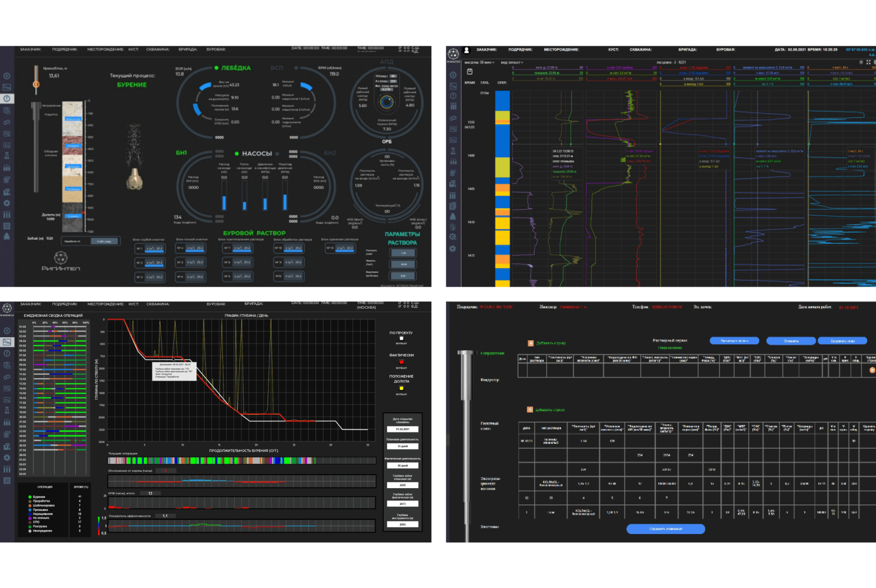This screenshot has width=876, height=588.
Task: Click top circle icon in daily summary sidebar
Action: click(7, 331)
